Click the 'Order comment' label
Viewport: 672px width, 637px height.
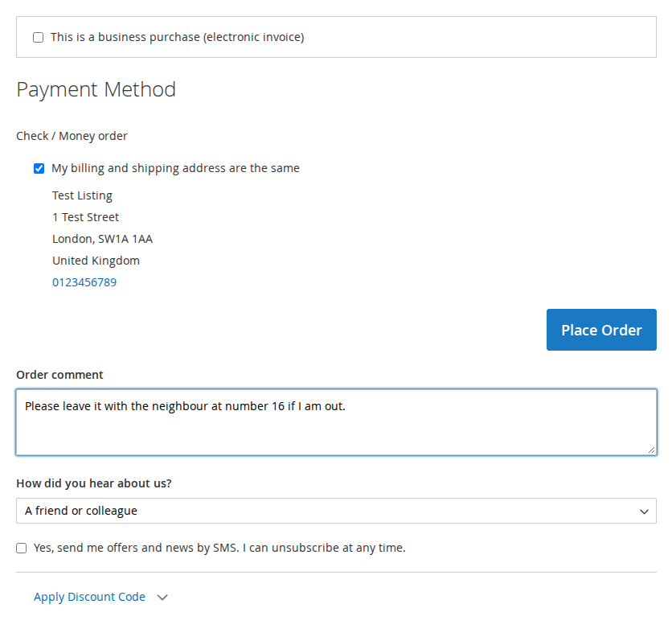coord(59,375)
